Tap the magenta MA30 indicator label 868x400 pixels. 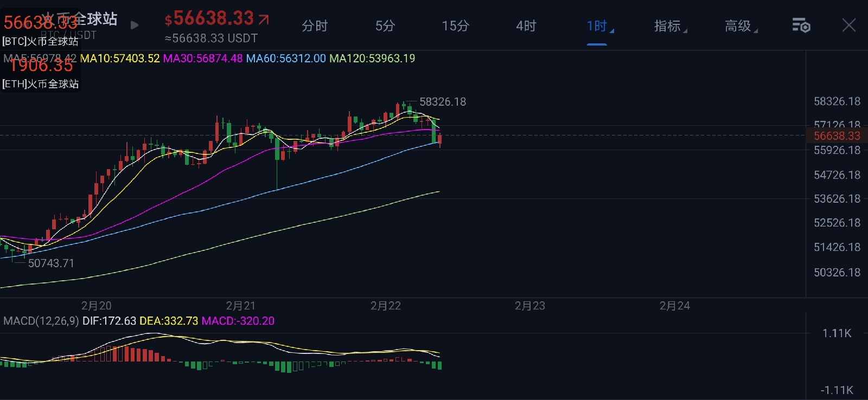(203, 59)
